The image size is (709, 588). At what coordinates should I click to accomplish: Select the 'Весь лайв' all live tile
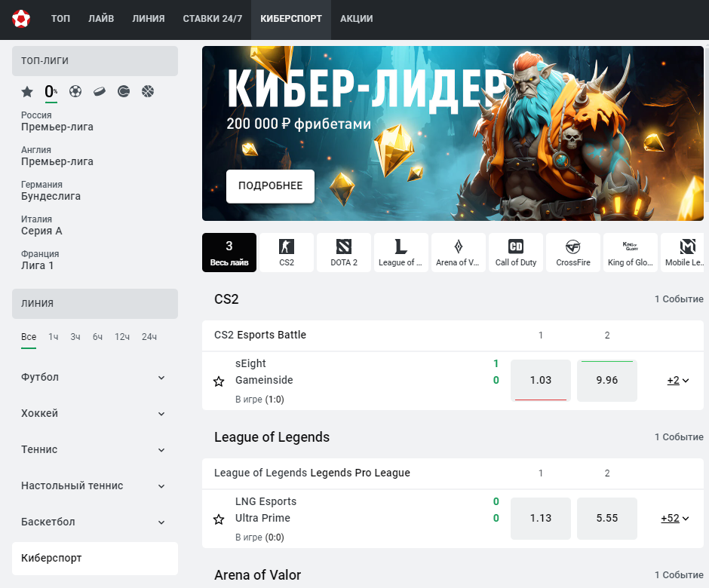229,253
